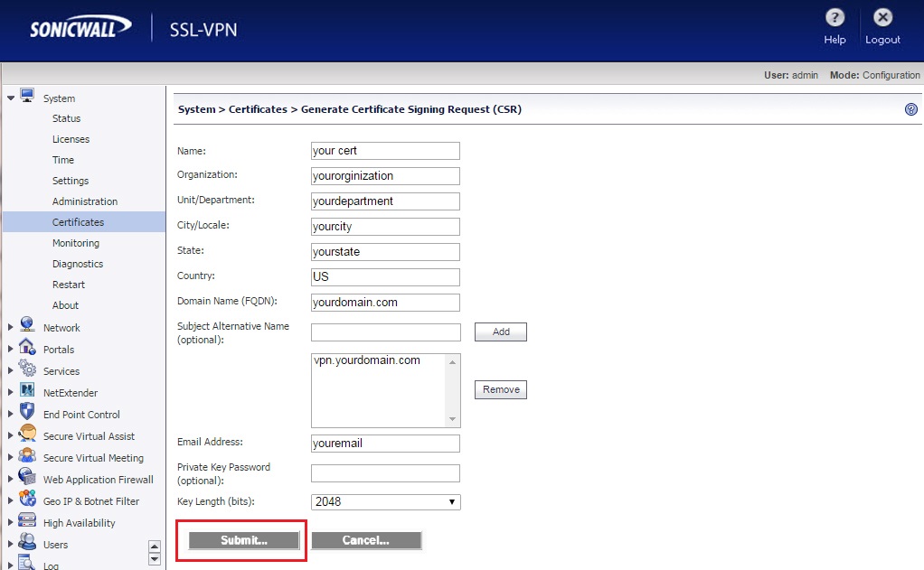This screenshot has height=570, width=924.
Task: Click the Network globe icon
Action: click(x=27, y=327)
